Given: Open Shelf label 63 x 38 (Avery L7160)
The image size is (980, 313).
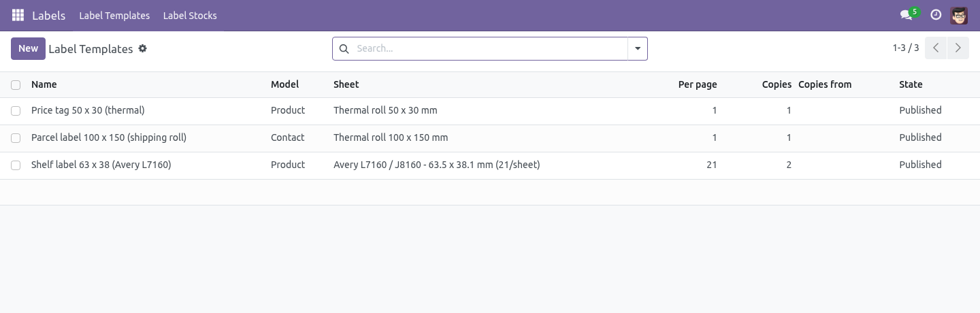Looking at the screenshot, I should [x=101, y=165].
